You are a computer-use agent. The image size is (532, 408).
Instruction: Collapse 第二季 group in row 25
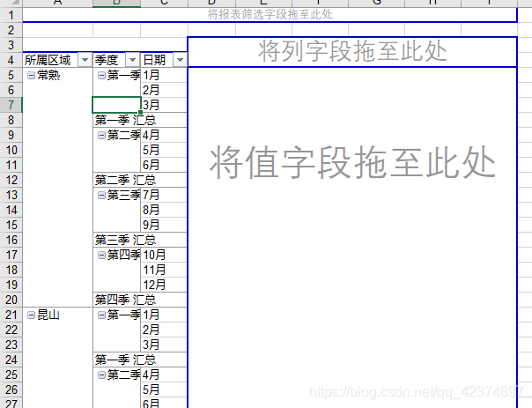point(101,375)
